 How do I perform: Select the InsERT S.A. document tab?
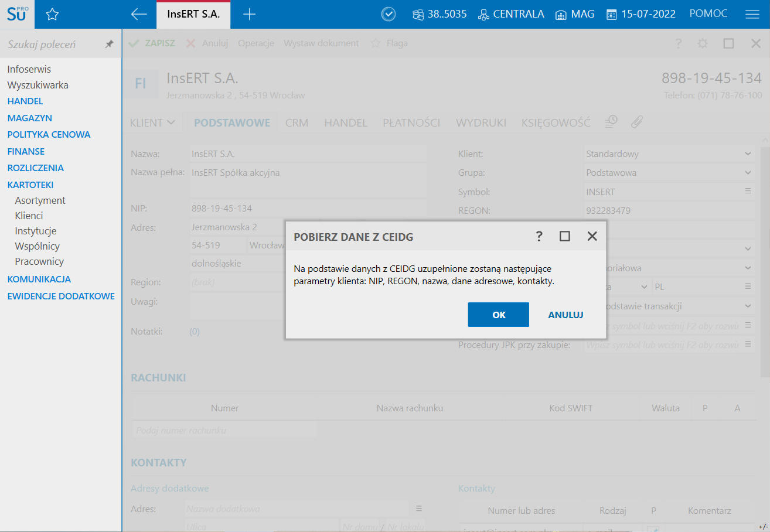click(x=193, y=15)
